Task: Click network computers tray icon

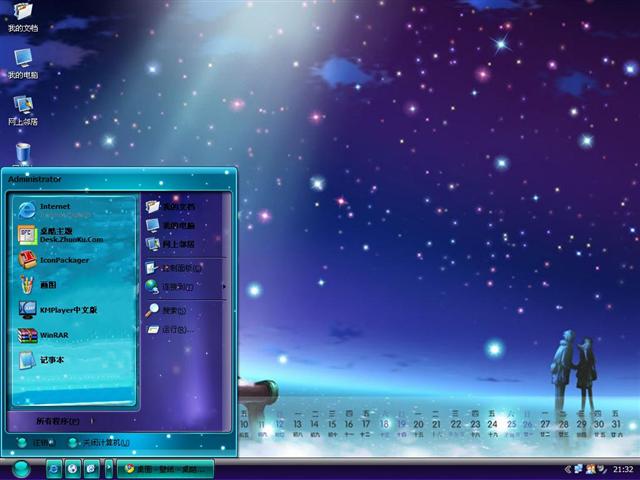Action: click(x=579, y=469)
